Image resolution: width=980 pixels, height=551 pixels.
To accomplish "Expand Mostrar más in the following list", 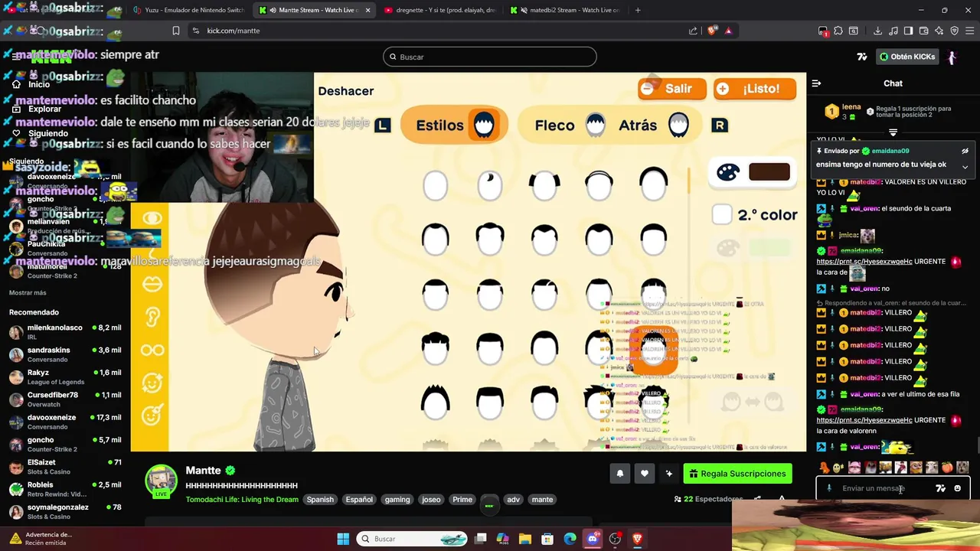I will coord(28,292).
